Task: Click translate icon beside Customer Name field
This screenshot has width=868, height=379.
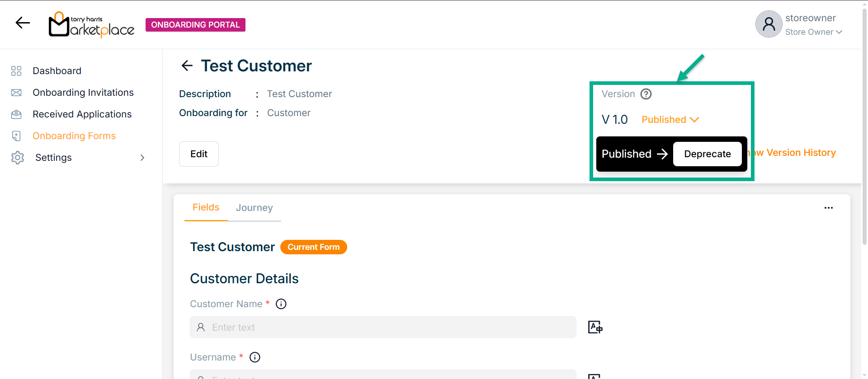Action: [595, 327]
